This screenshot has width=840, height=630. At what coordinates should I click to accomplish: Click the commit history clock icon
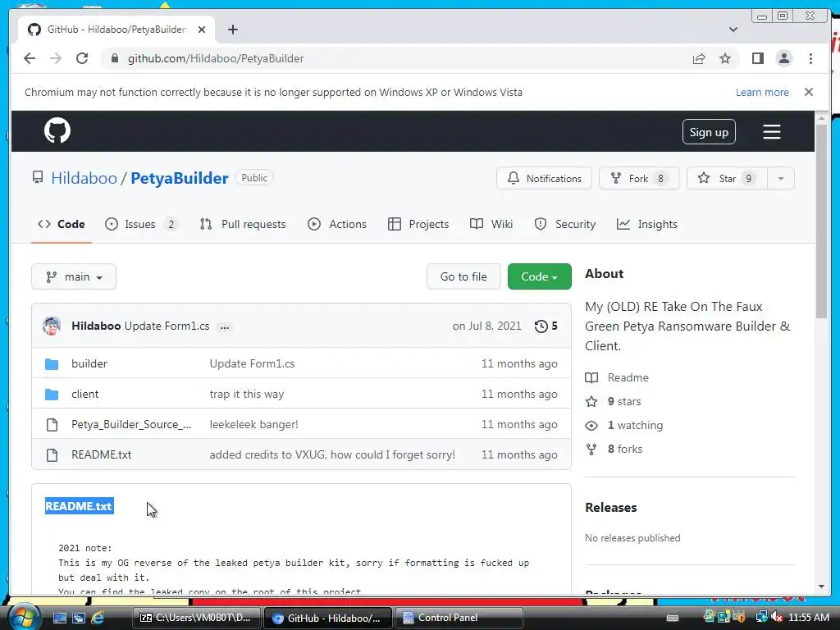click(x=541, y=326)
